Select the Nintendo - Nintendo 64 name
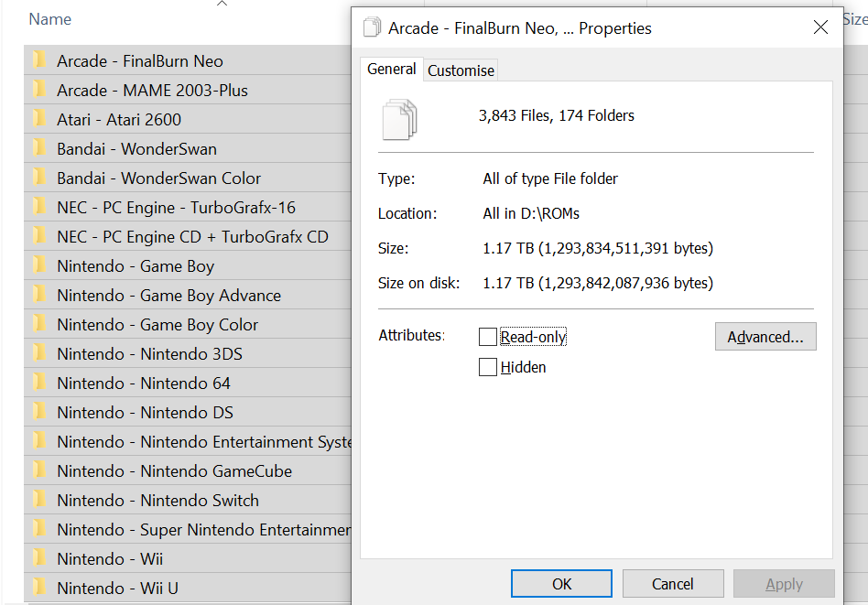The image size is (868, 605). 144,384
